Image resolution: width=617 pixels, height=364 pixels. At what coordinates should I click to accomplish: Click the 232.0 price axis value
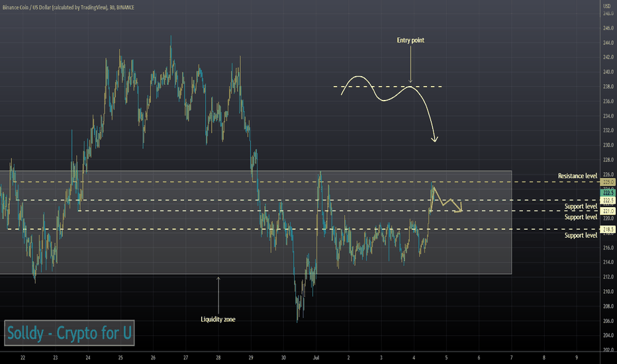point(608,130)
